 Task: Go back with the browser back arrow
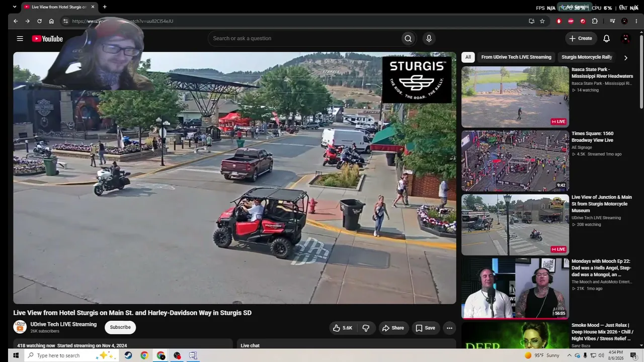click(x=16, y=21)
